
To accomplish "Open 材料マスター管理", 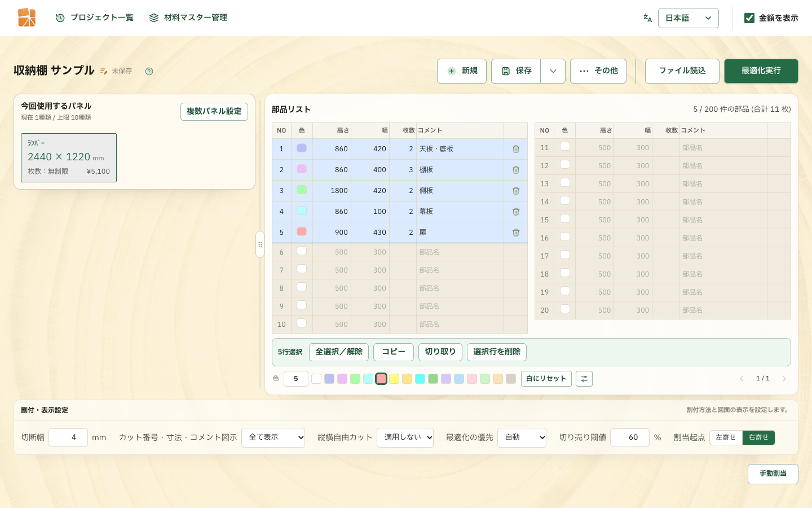I will coord(188,18).
